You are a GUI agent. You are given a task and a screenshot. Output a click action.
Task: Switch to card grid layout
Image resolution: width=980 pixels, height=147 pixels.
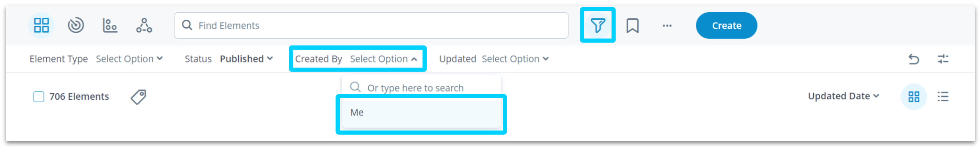click(913, 97)
